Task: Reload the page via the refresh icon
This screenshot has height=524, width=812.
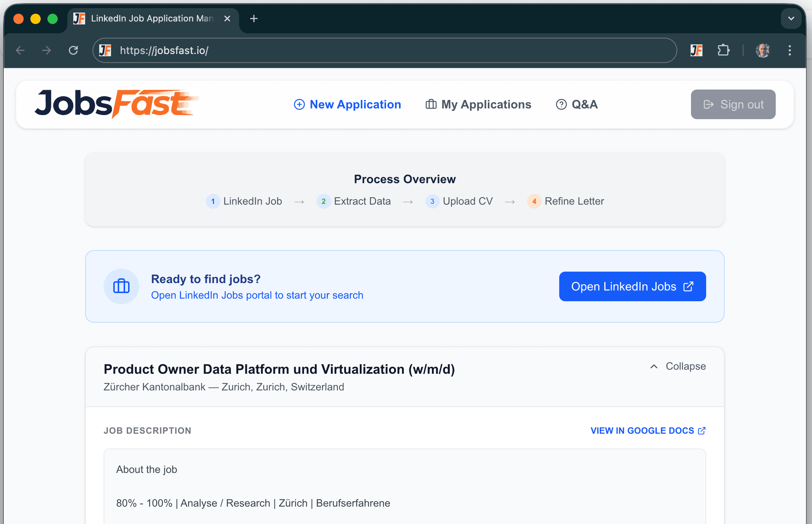Action: (73, 50)
